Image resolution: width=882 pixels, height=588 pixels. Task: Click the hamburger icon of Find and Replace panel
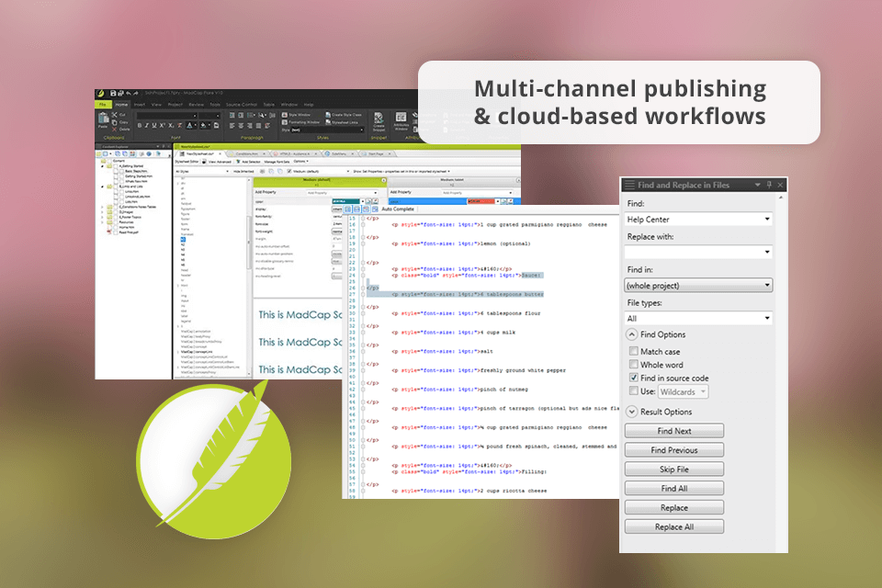pos(629,185)
